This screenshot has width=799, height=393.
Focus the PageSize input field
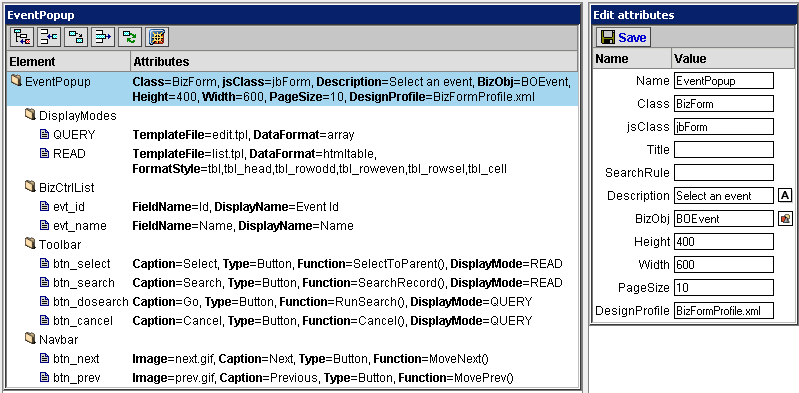(x=724, y=287)
